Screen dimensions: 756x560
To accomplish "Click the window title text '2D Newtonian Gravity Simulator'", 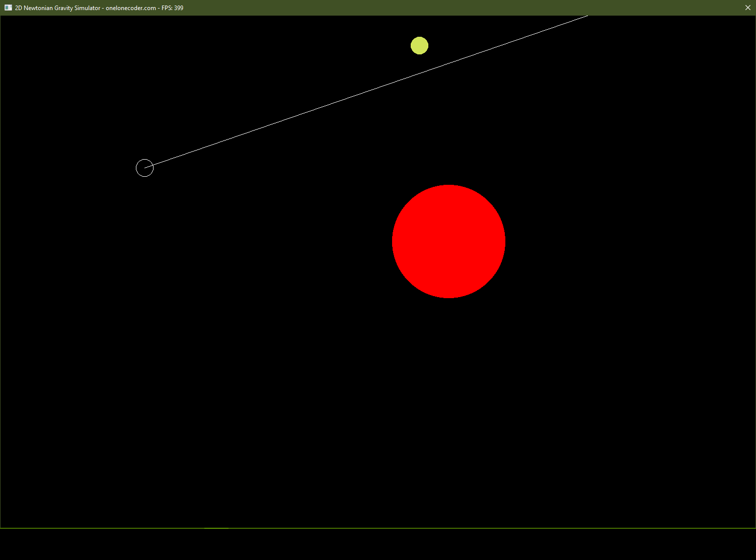I will coord(58,8).
